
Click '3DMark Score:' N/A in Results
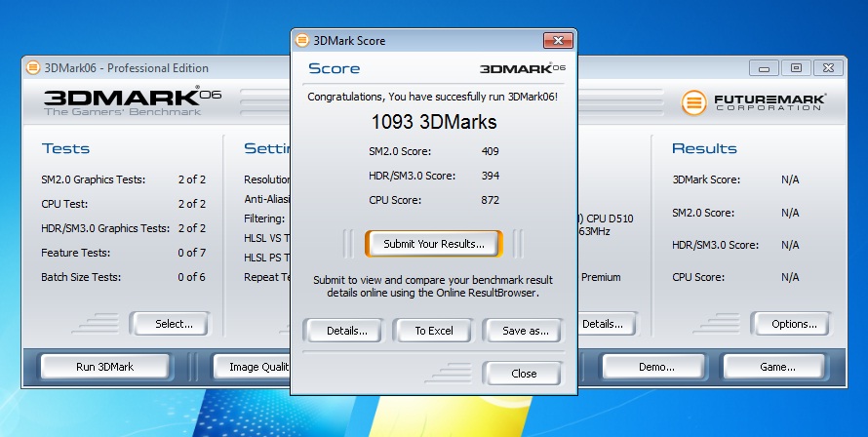(735, 179)
